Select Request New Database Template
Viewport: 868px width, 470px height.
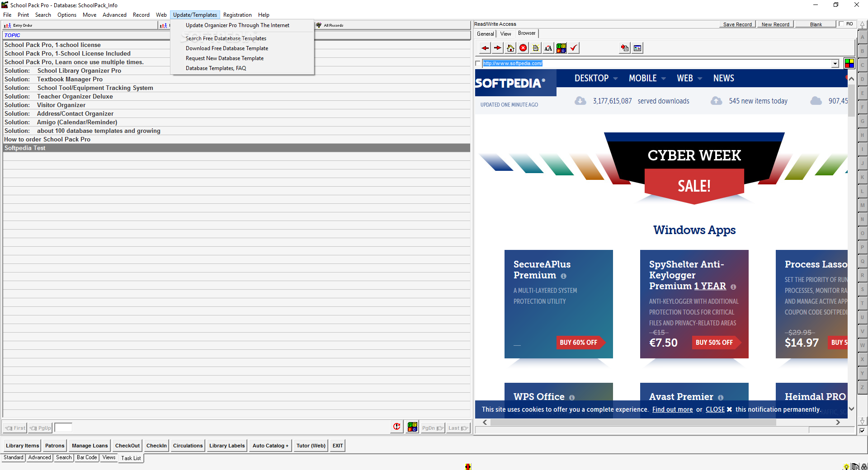tap(225, 58)
